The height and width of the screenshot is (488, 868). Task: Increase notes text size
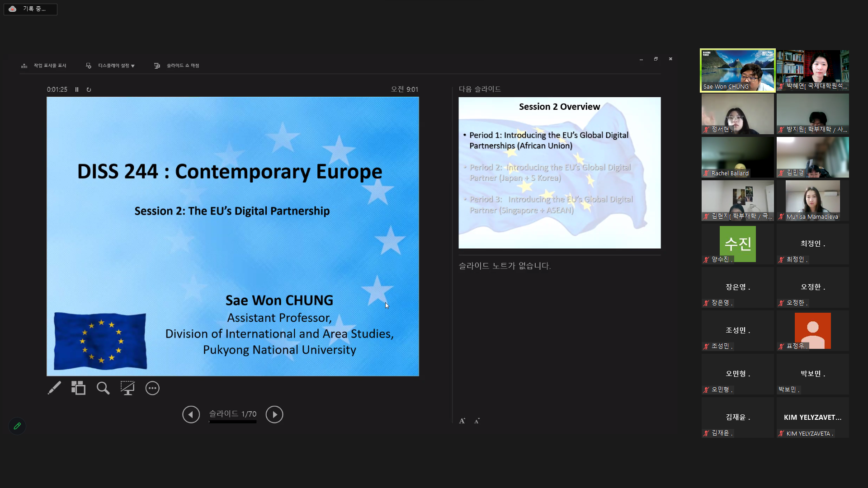462,421
